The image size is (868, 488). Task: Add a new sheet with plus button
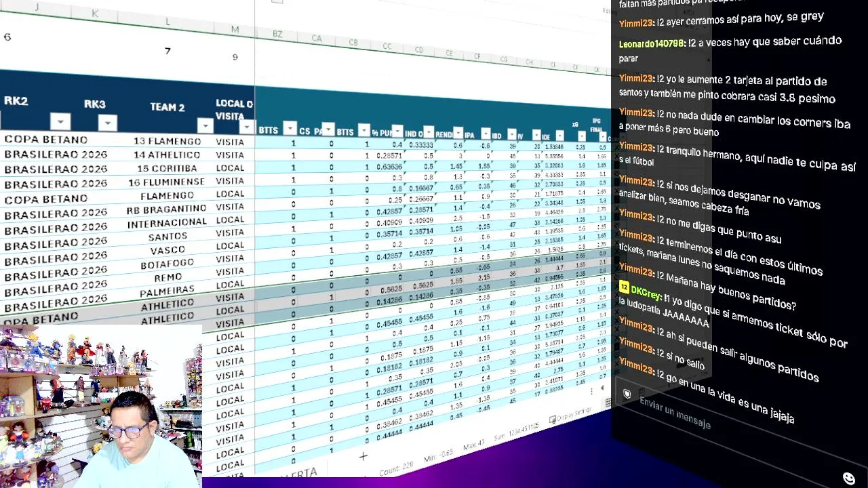(363, 456)
